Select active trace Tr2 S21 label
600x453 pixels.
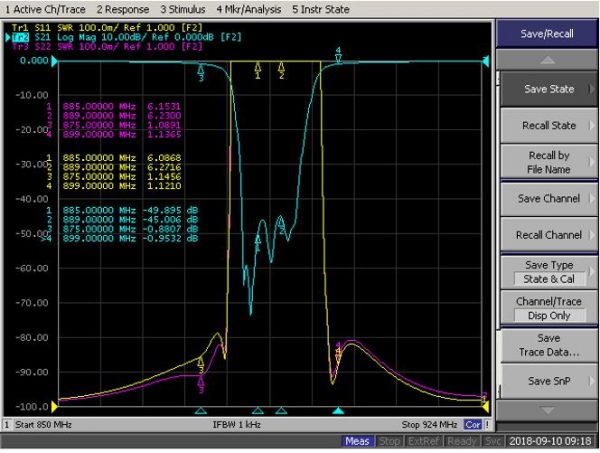point(127,37)
